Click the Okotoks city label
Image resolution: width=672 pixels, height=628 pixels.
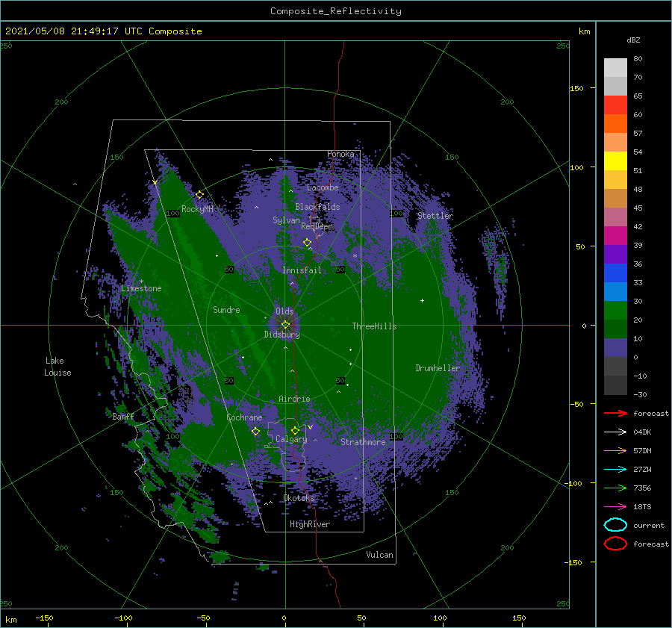(x=299, y=498)
